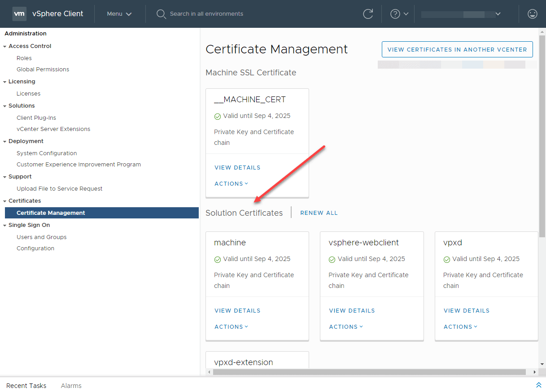Collapse the Single Sign On section
546x392 pixels.
point(4,225)
